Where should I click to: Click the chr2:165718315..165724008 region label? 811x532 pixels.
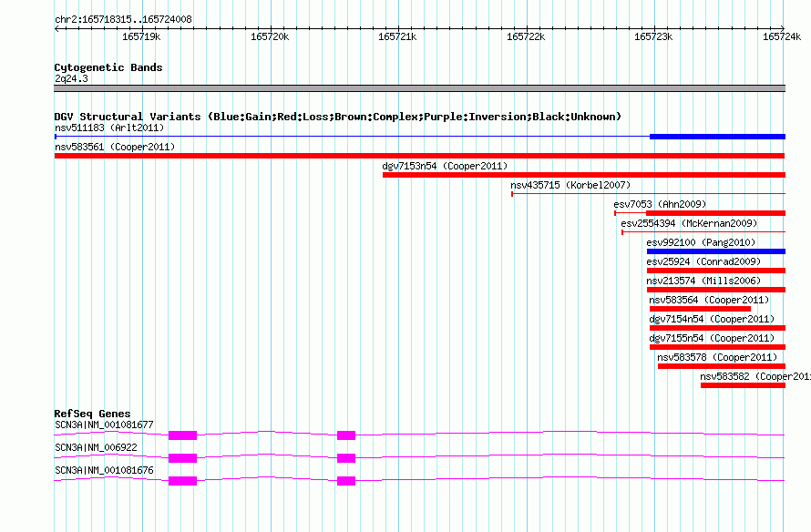[x=123, y=19]
